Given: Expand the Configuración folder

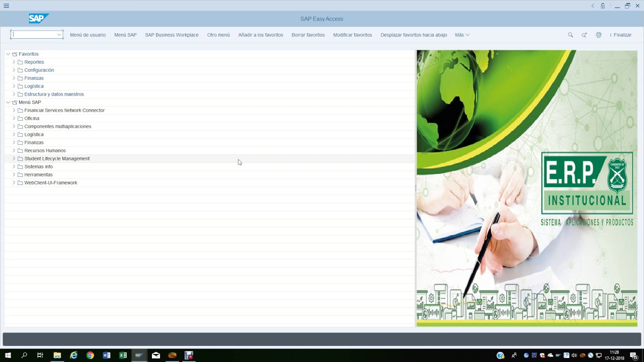Looking at the screenshot, I should click(14, 70).
